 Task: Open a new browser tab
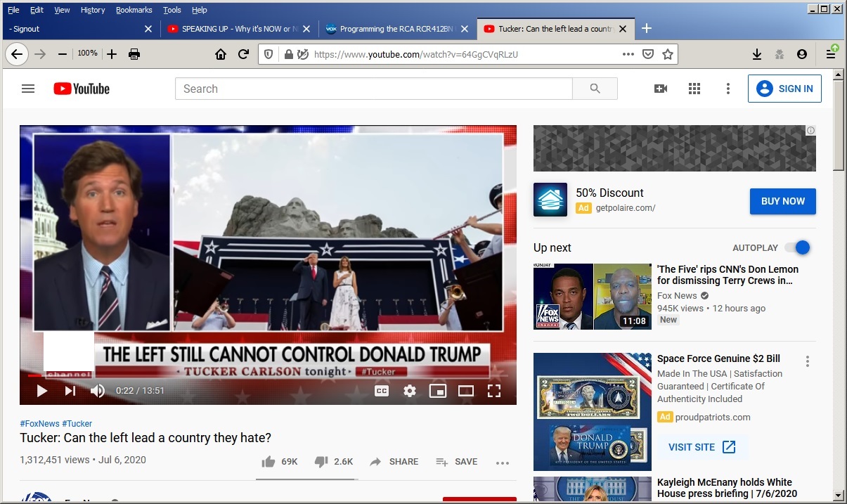coord(647,28)
